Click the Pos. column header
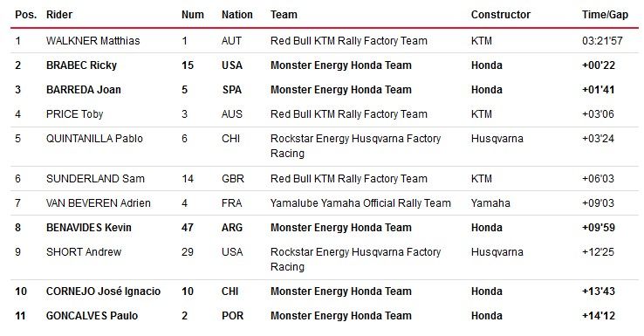The image size is (644, 336). coord(26,15)
